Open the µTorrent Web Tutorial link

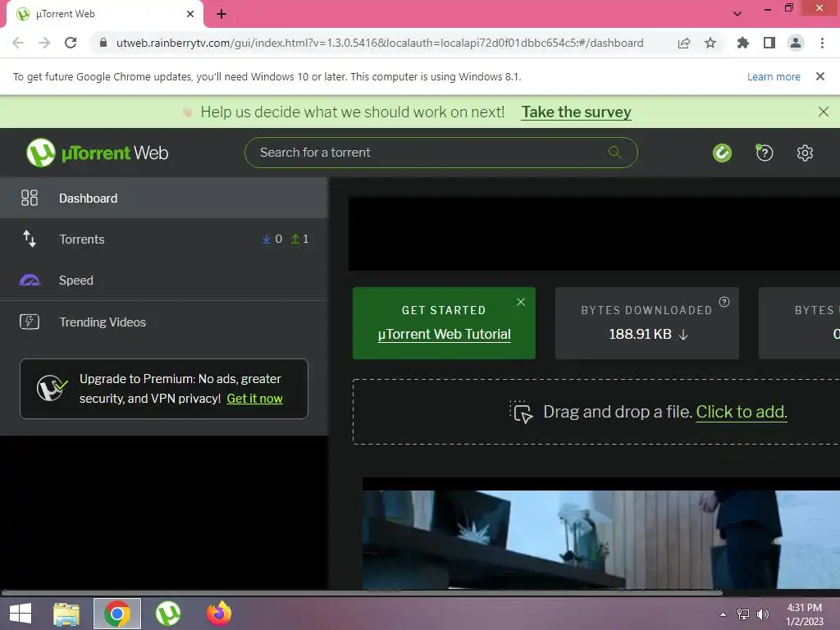point(444,335)
